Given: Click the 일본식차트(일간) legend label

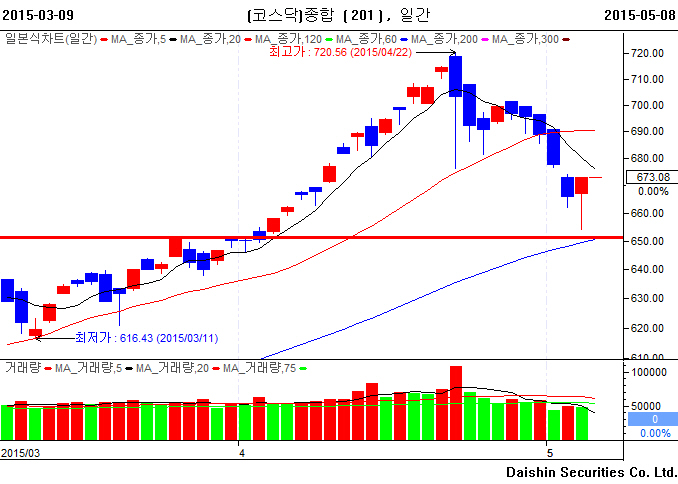Looking at the screenshot, I should [x=50, y=39].
